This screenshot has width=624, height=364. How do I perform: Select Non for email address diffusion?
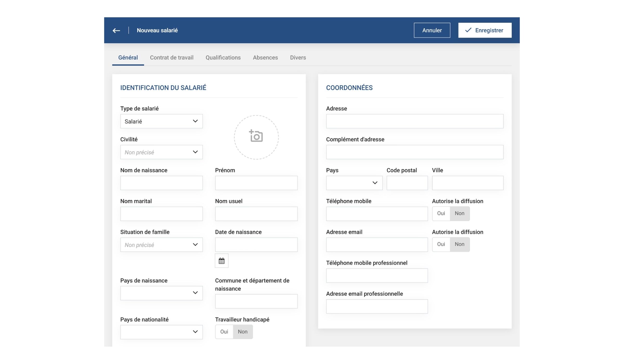pos(459,244)
